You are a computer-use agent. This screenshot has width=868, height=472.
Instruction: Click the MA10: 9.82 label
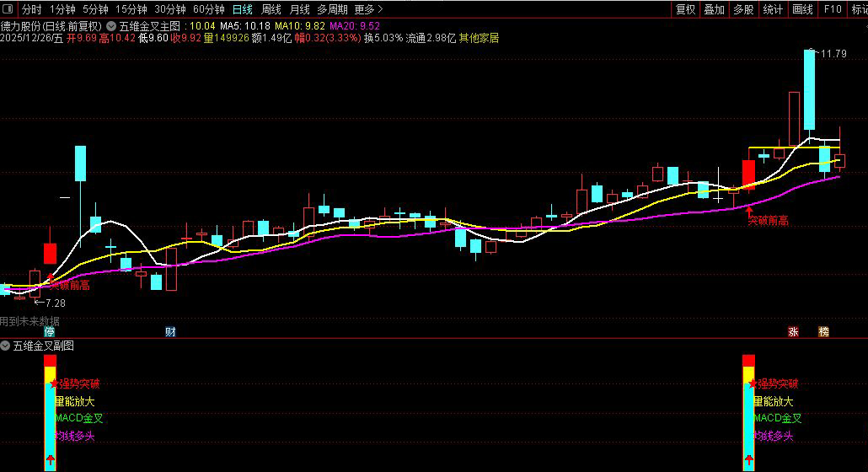pyautogui.click(x=299, y=26)
